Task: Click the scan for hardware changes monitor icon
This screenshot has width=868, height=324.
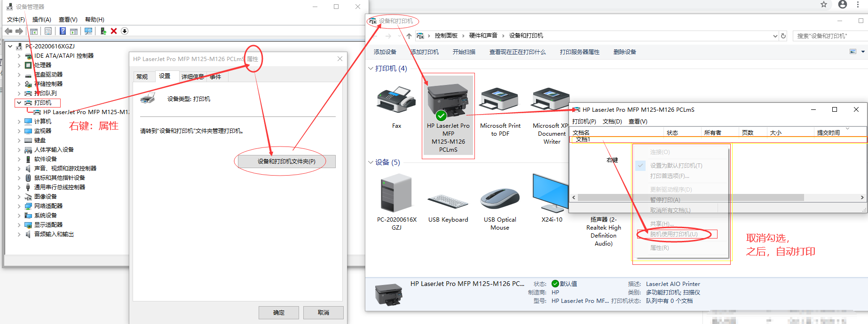Action: tap(88, 31)
